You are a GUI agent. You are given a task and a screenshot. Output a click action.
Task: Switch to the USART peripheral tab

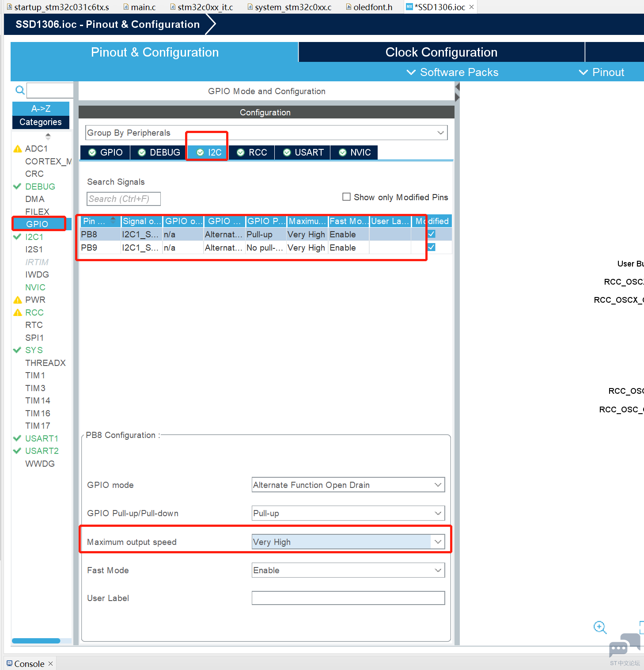coord(303,152)
